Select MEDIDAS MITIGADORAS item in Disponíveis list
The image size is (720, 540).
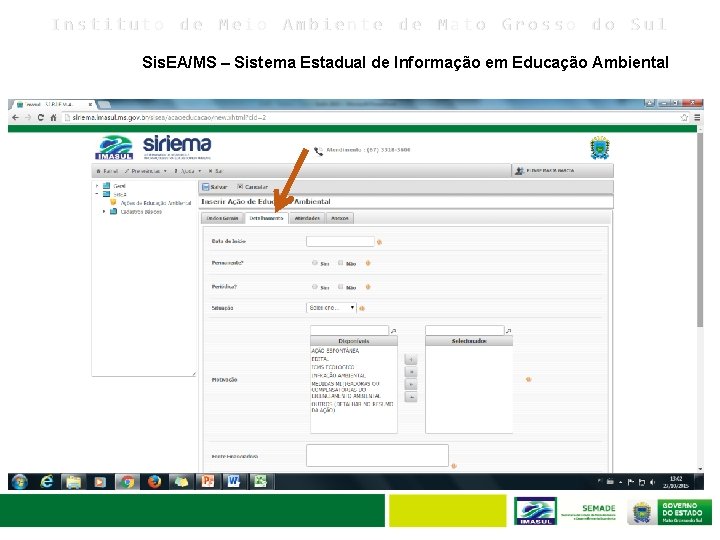[x=346, y=390]
